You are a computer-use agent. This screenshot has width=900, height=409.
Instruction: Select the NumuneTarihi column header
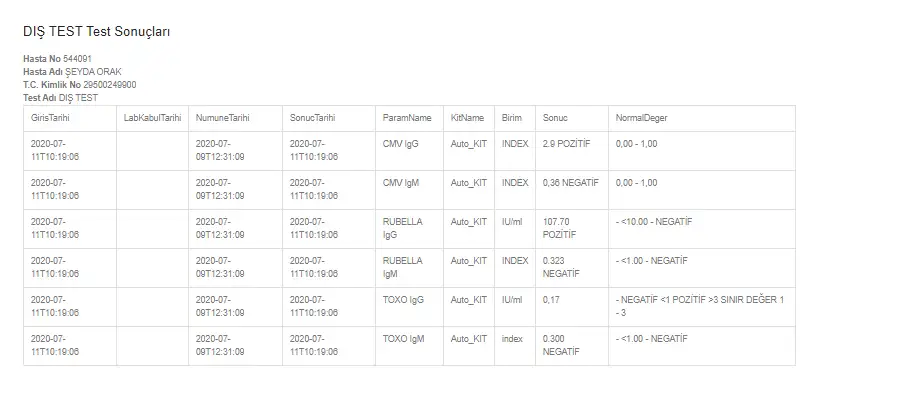point(222,118)
